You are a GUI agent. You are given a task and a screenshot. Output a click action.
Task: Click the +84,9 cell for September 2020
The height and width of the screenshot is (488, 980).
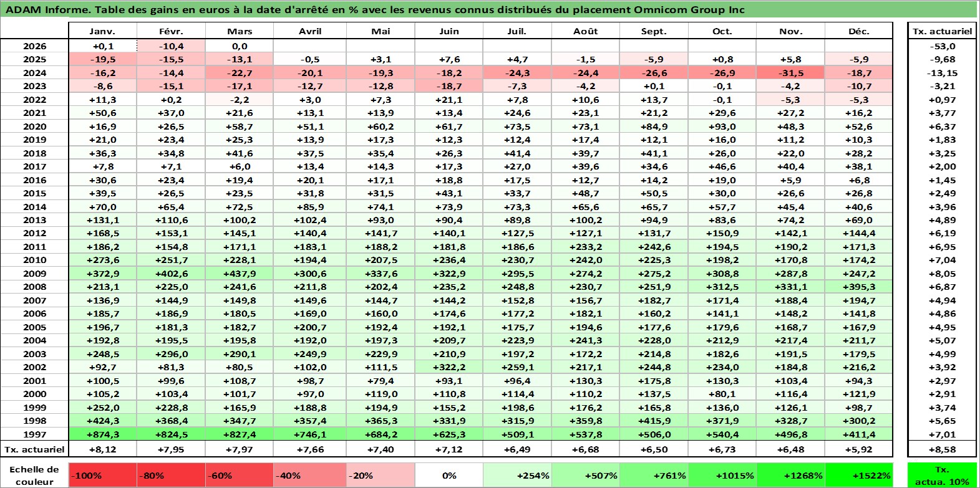pos(654,127)
